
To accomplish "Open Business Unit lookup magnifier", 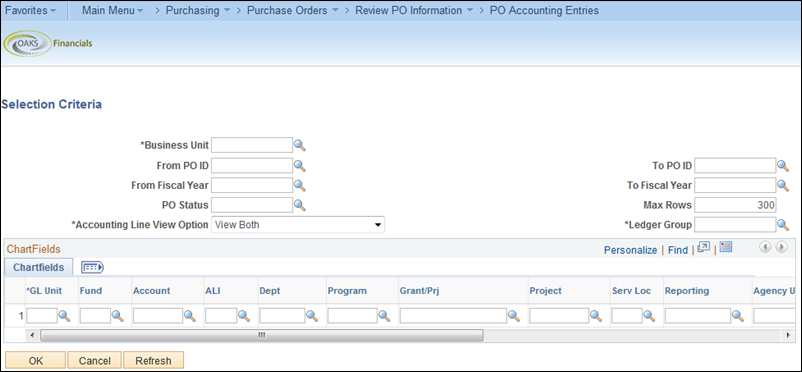I will (x=300, y=146).
